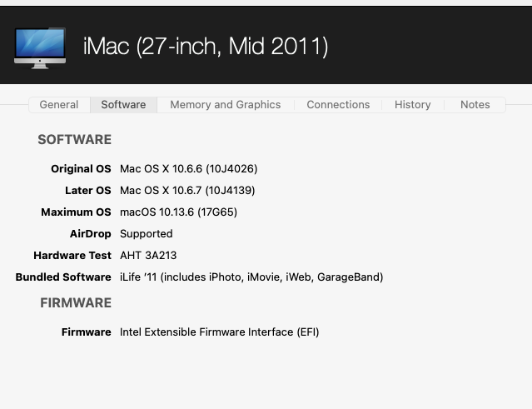Viewport: 532px width, 409px height.
Task: Open the Notes tab
Action: (475, 105)
